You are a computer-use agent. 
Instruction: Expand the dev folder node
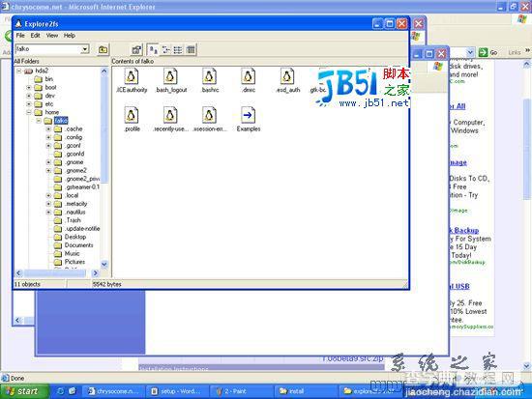coord(29,96)
